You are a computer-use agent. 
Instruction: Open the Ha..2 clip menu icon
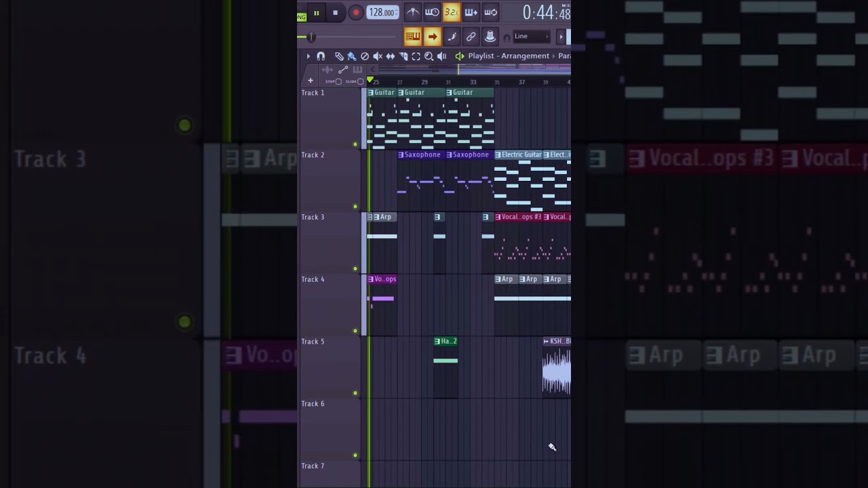click(x=437, y=342)
